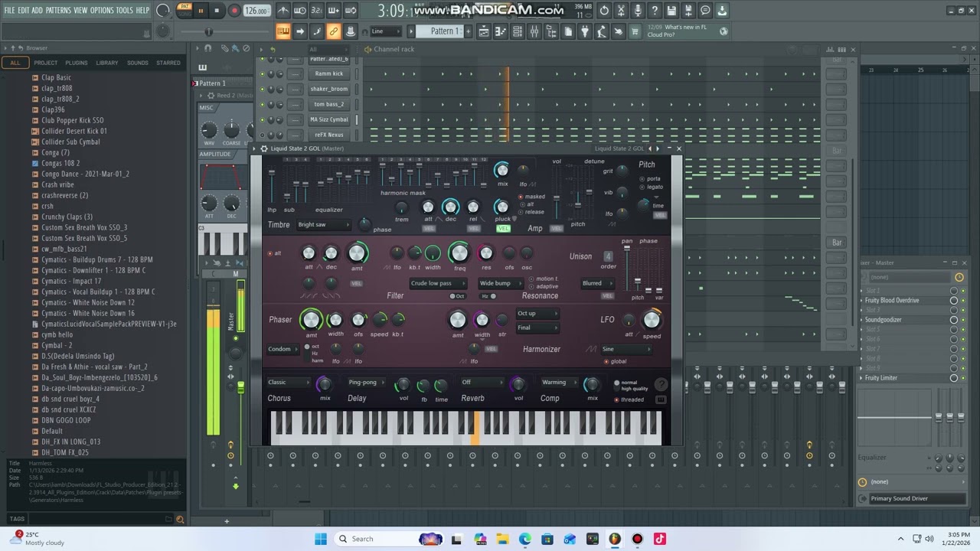980x551 pixels.
Task: Open the Mixer view icon
Action: pos(534,31)
